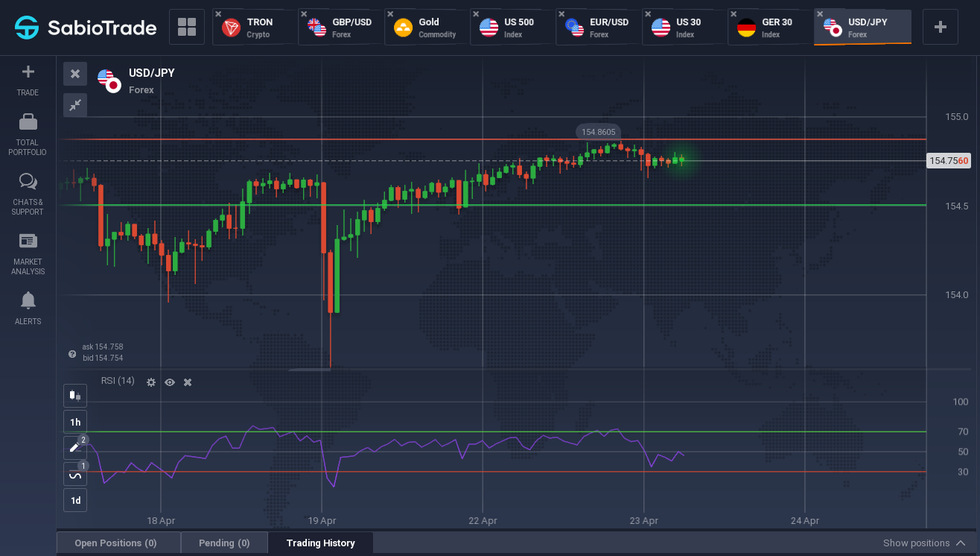Image resolution: width=980 pixels, height=556 pixels.
Task: Select the Trading History tab
Action: click(x=320, y=543)
